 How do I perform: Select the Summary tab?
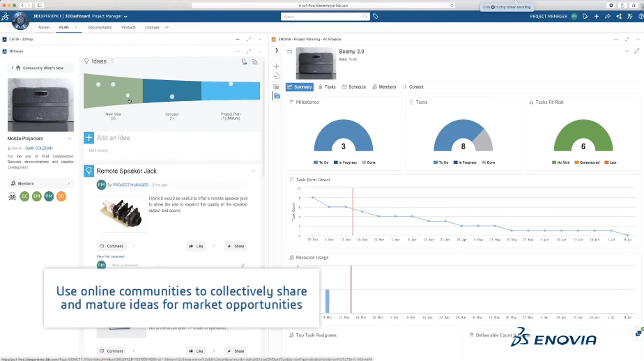coord(300,87)
